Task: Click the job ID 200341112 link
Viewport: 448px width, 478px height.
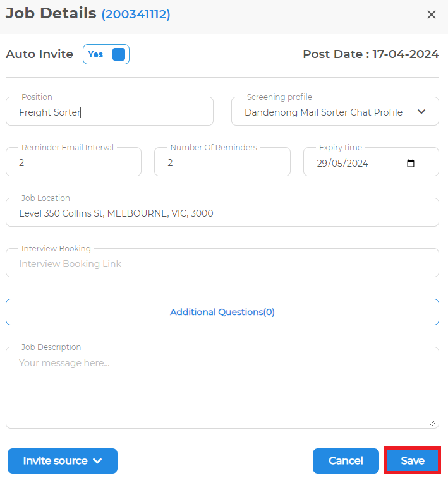Action: (x=136, y=14)
